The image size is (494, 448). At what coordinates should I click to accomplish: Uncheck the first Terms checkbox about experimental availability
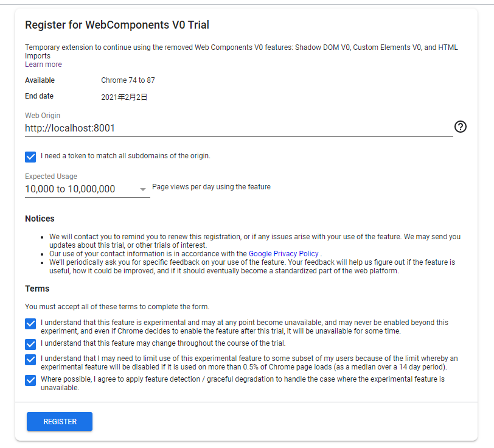30,324
